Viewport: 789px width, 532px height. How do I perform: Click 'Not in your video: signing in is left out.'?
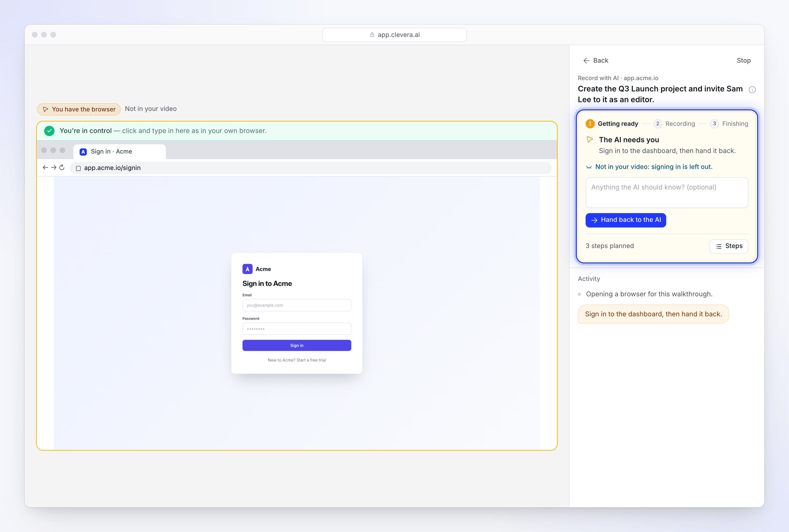click(x=654, y=167)
